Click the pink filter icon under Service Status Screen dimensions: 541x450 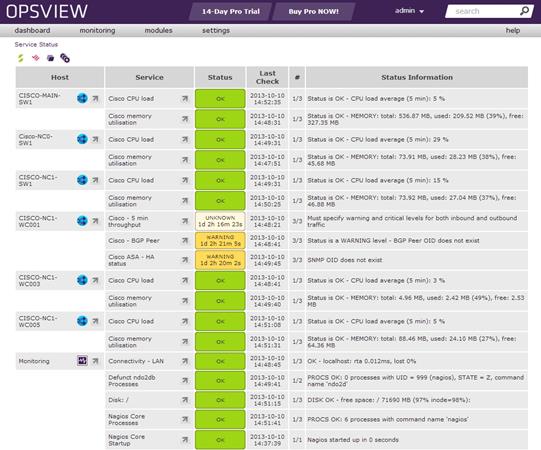point(36,58)
